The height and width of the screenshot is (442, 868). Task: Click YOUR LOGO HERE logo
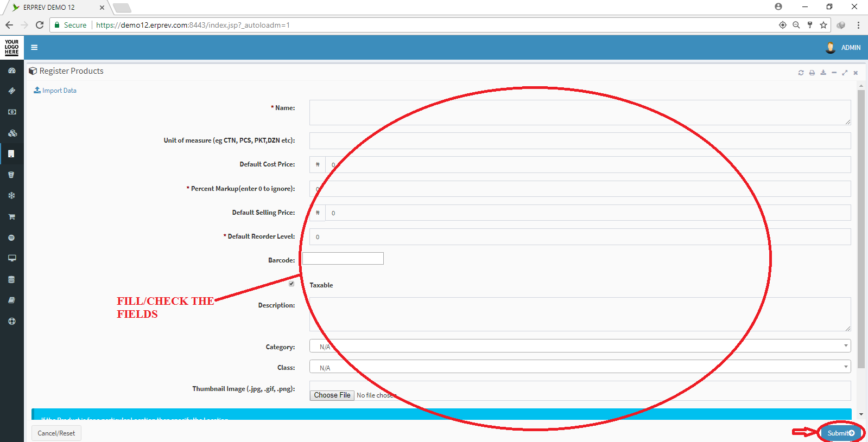11,47
